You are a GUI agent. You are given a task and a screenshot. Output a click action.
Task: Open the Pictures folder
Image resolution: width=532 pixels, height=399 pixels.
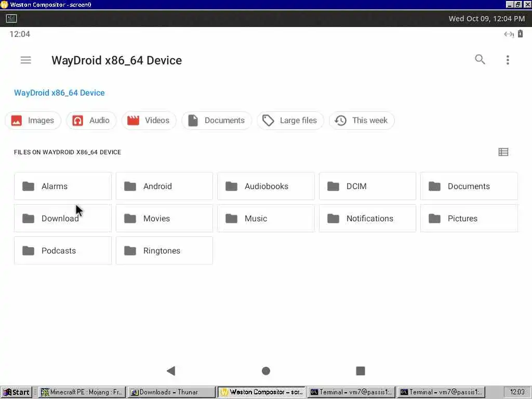click(469, 218)
